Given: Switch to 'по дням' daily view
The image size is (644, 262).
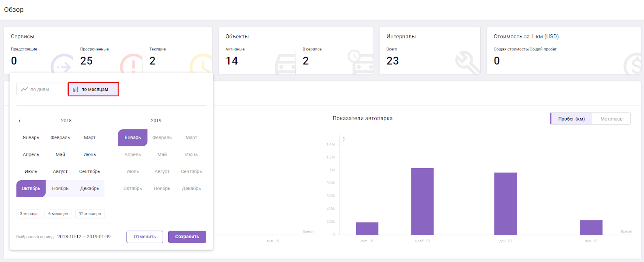Looking at the screenshot, I should [42, 89].
